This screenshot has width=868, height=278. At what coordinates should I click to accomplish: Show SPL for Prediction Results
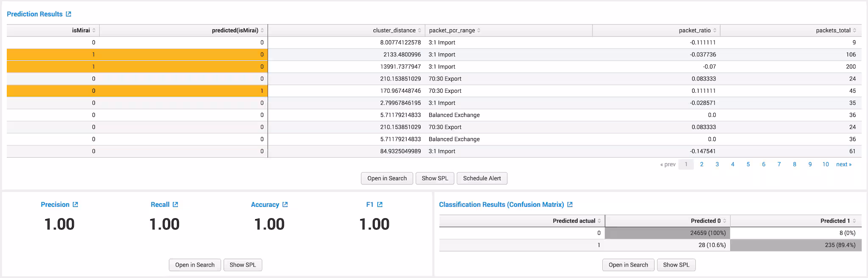(435, 178)
